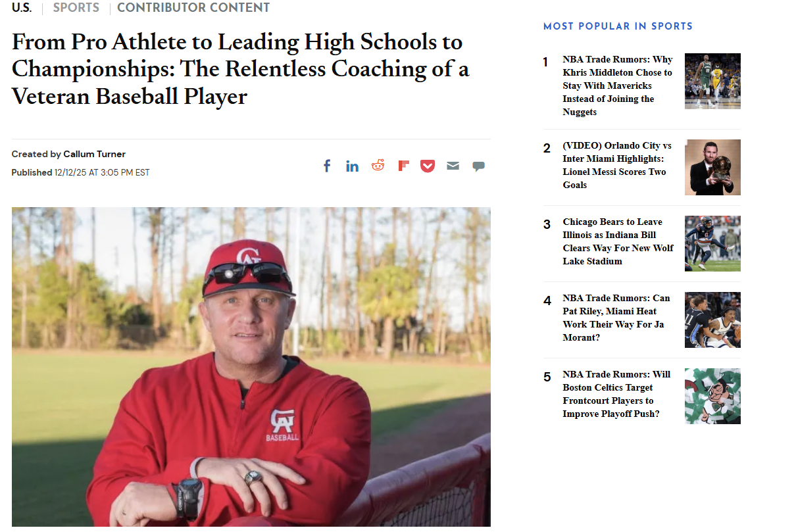Open the comments speech bubble icon
The height and width of the screenshot is (532, 796).
click(478, 166)
